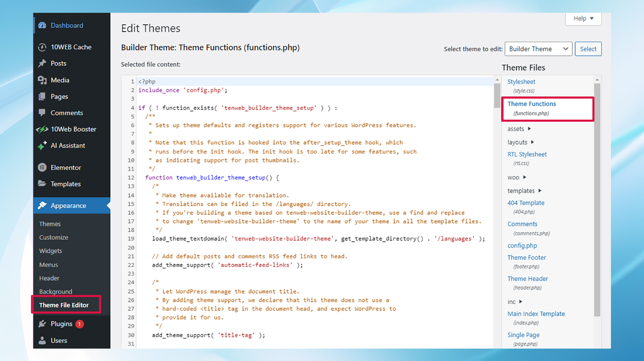644x361 pixels.
Task: Select the 10Web Booster lightning icon
Action: pyautogui.click(x=42, y=129)
